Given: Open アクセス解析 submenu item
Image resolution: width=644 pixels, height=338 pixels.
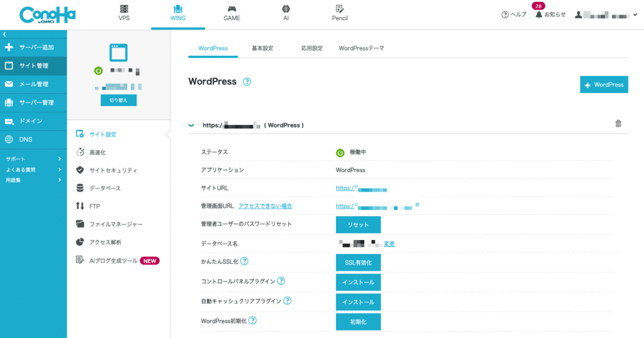Looking at the screenshot, I should 99,243.
